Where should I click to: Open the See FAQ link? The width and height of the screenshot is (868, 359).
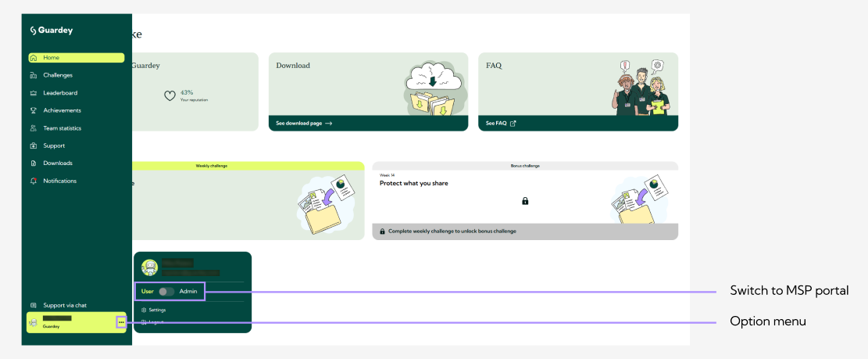(x=501, y=124)
